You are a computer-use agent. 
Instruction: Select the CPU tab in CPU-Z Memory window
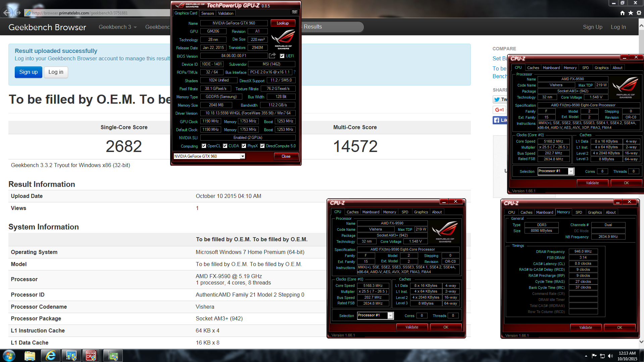(x=511, y=212)
